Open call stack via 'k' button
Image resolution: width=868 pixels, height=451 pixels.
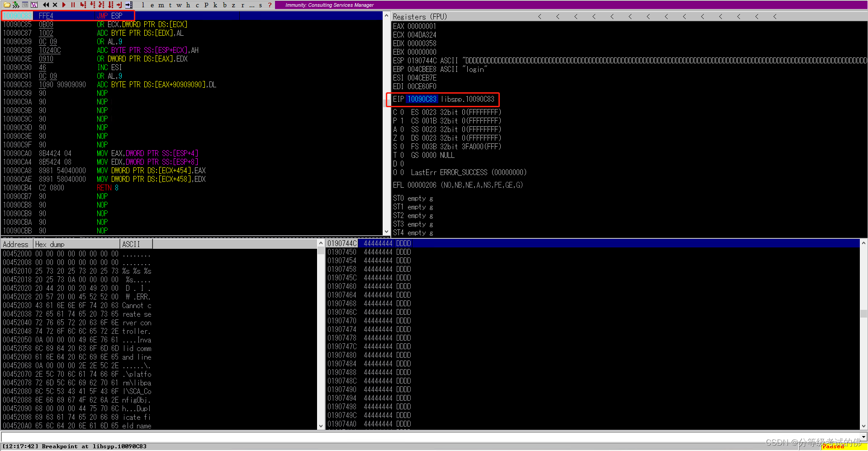(x=215, y=5)
